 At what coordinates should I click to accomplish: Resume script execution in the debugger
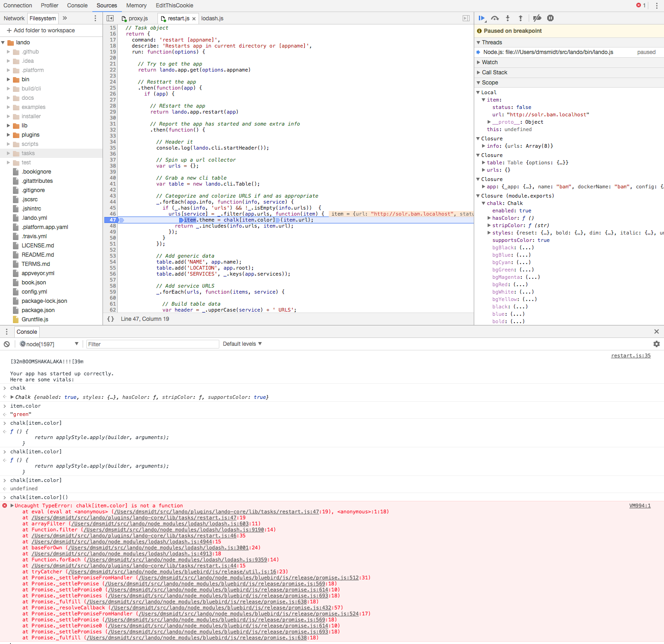(x=481, y=18)
